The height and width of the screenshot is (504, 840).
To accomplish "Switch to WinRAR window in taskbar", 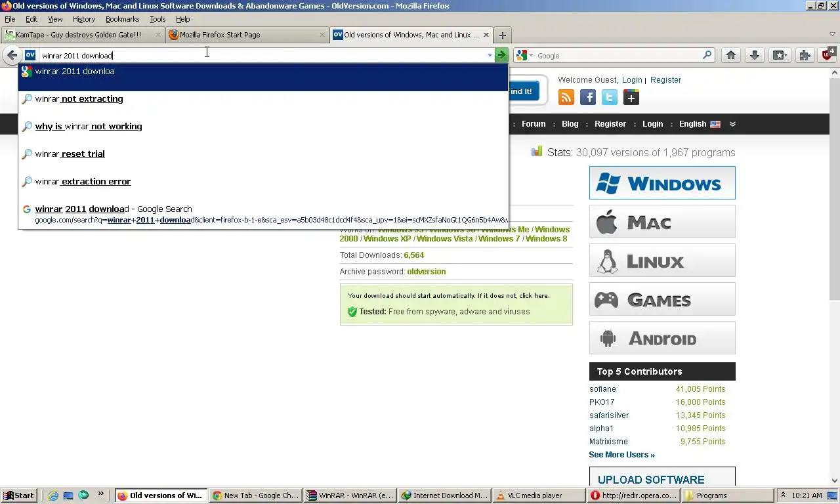I will [x=350, y=495].
